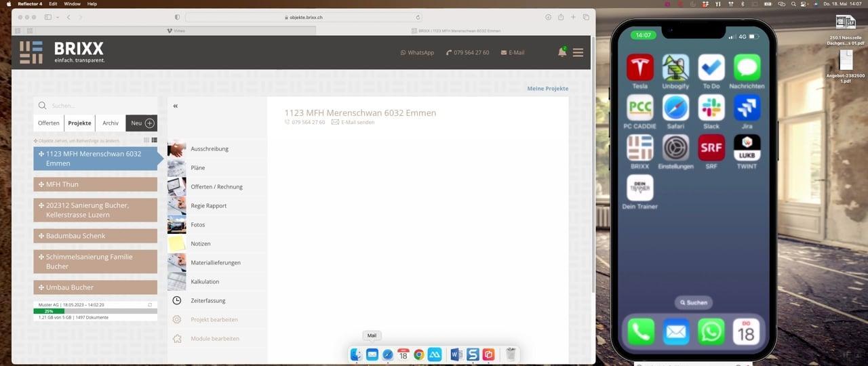Image resolution: width=868 pixels, height=366 pixels.
Task: Open the Pläne module
Action: pos(217,167)
